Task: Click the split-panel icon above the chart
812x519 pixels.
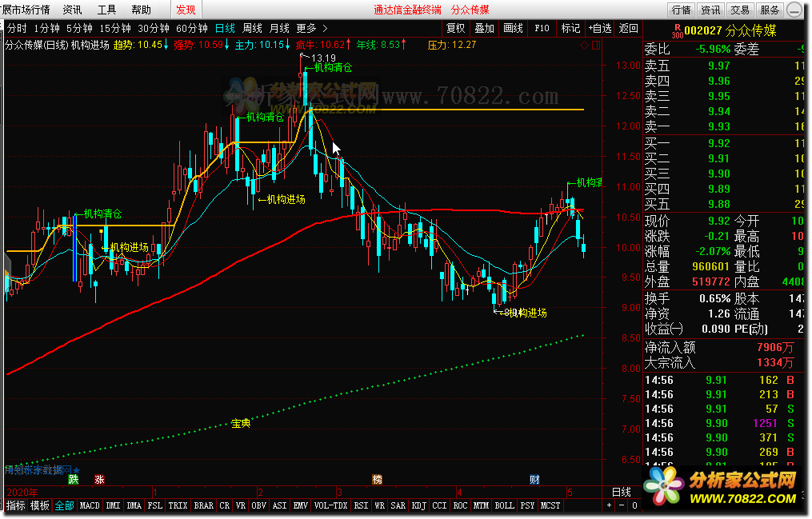Action: (x=595, y=45)
